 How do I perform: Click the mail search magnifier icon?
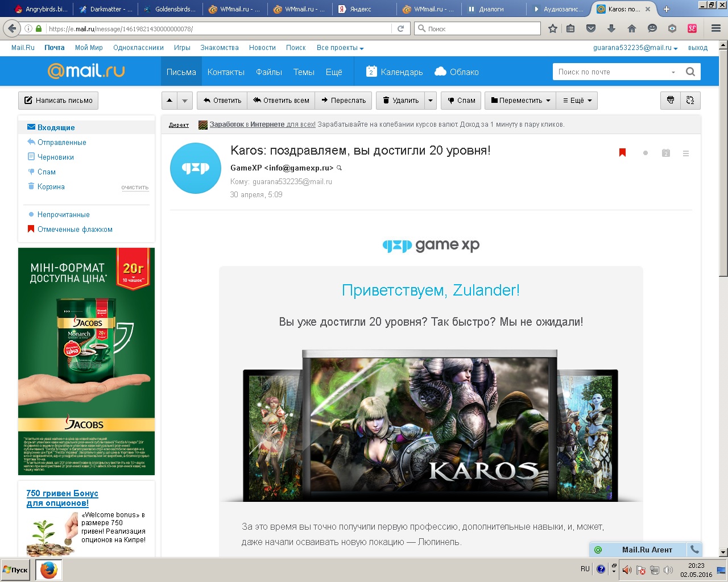pyautogui.click(x=690, y=72)
